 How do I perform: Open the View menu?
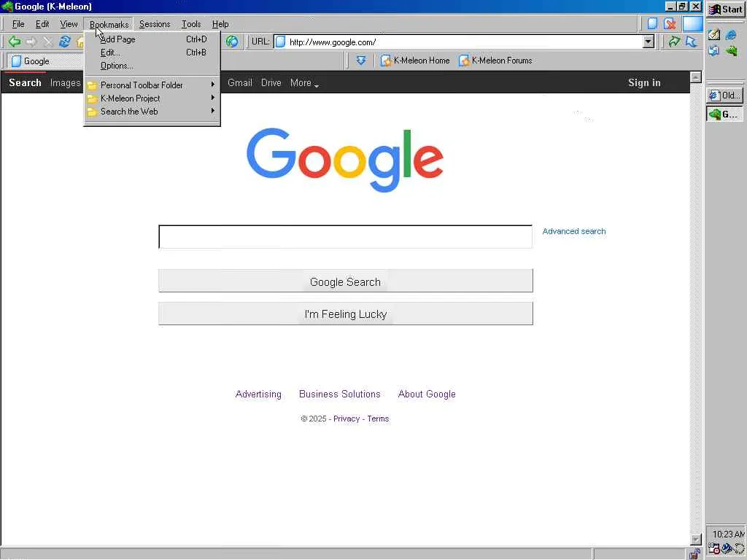pos(69,24)
